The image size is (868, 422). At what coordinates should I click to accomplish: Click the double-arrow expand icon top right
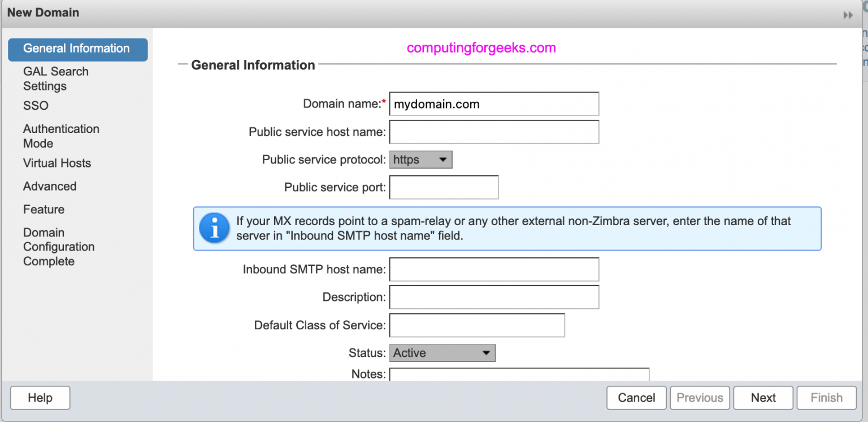848,15
